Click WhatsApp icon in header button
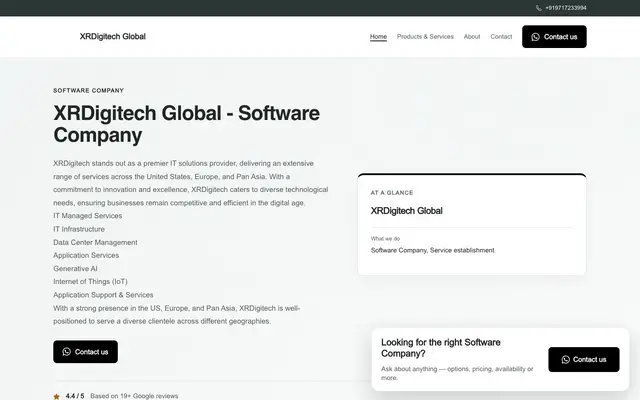This screenshot has width=640, height=400. (535, 37)
